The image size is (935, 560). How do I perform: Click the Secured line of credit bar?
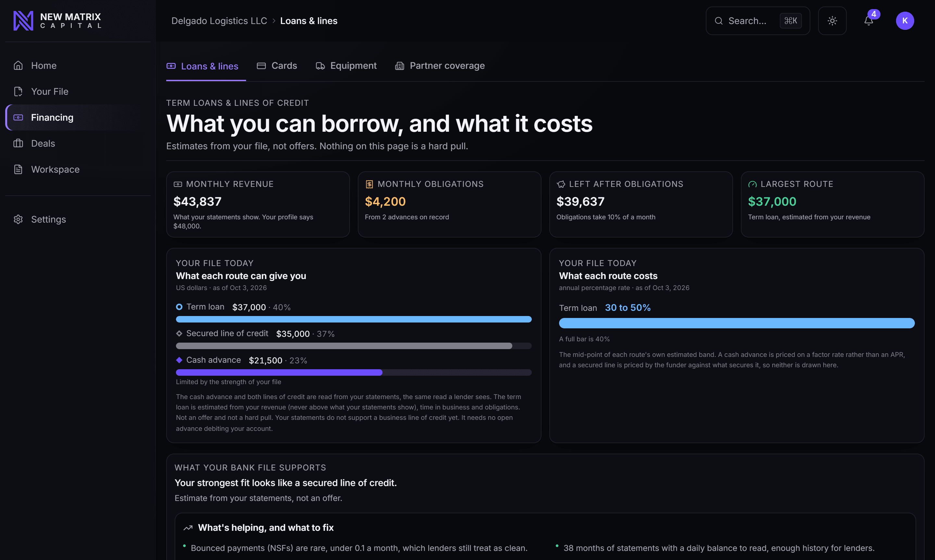pyautogui.click(x=354, y=346)
